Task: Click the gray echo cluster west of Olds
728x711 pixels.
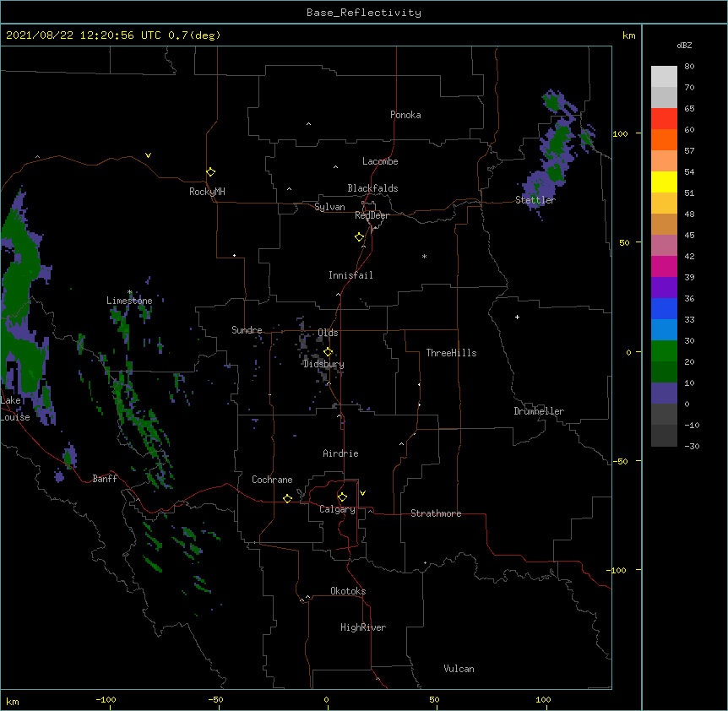Action: coord(303,336)
